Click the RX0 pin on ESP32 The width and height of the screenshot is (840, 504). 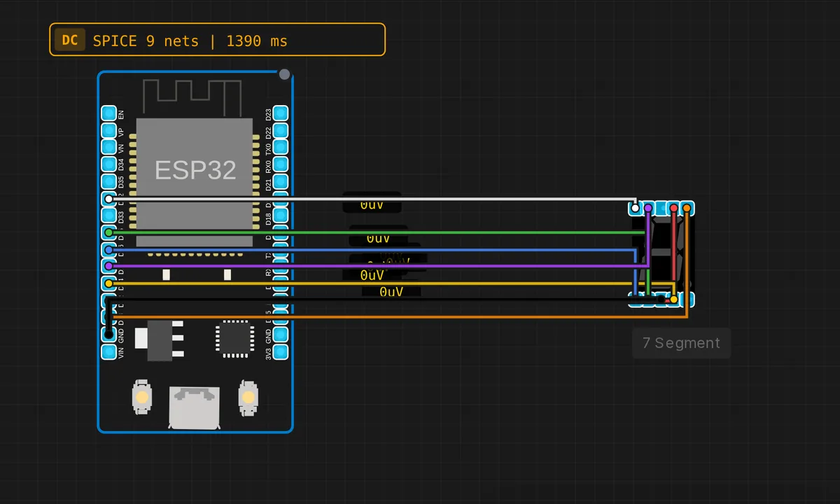tap(280, 164)
